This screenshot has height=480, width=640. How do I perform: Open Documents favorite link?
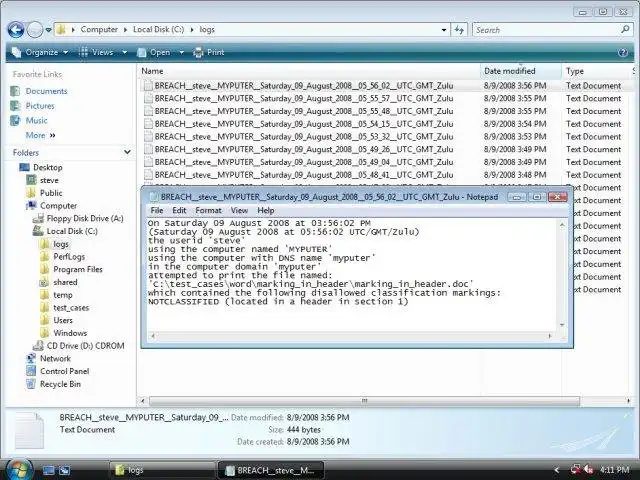click(x=46, y=91)
